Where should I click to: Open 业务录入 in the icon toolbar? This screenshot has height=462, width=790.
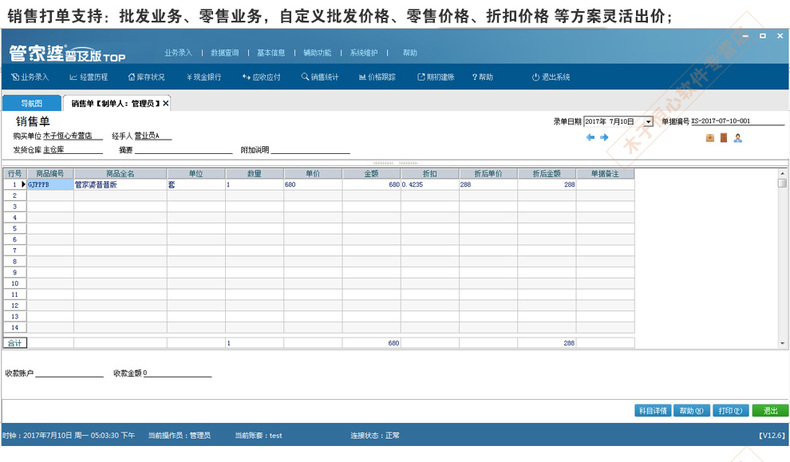click(x=30, y=77)
